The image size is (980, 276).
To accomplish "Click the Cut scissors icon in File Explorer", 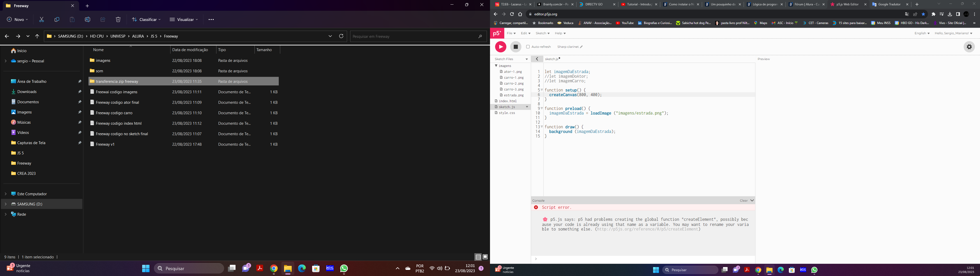I will coord(41,19).
